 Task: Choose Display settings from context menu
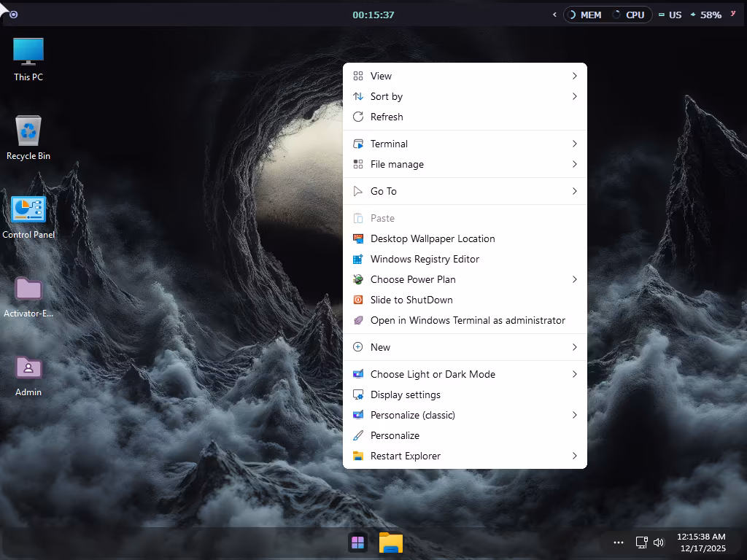(406, 394)
